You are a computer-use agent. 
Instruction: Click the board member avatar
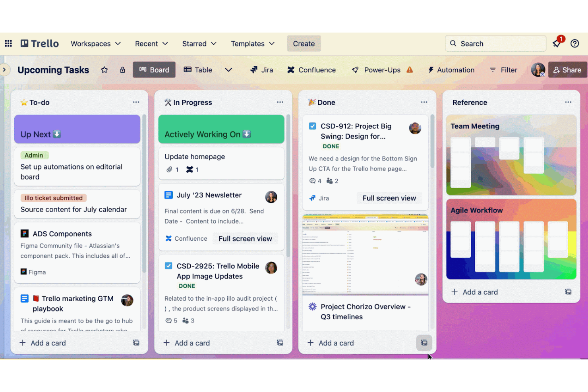click(538, 70)
